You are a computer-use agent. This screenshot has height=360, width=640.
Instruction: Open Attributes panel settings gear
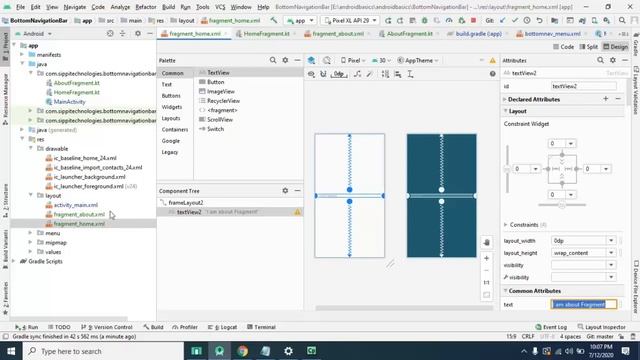[x=613, y=60]
